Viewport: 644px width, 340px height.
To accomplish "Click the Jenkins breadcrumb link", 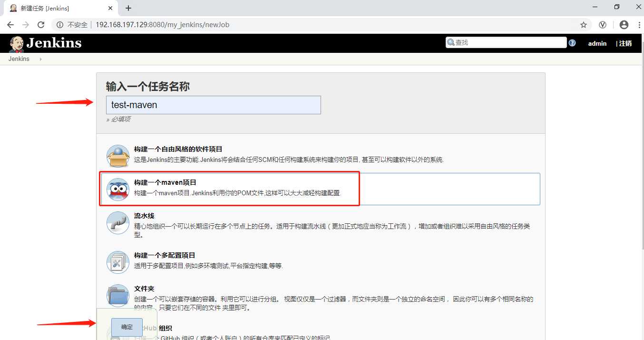I will tap(19, 59).
